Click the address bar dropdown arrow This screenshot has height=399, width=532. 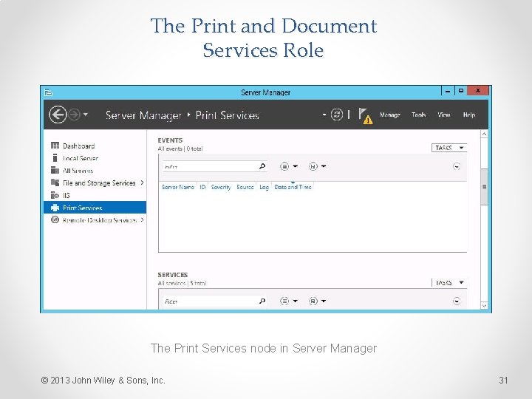324,115
